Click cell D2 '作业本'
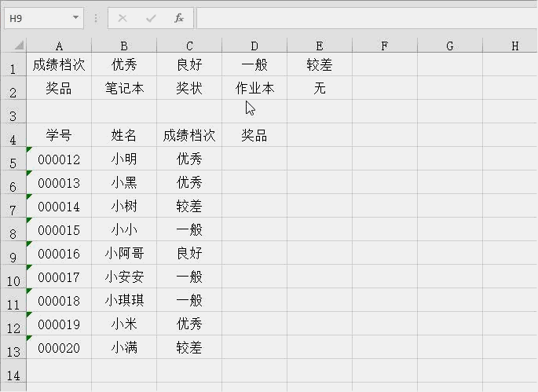The height and width of the screenshot is (392, 538). [254, 88]
